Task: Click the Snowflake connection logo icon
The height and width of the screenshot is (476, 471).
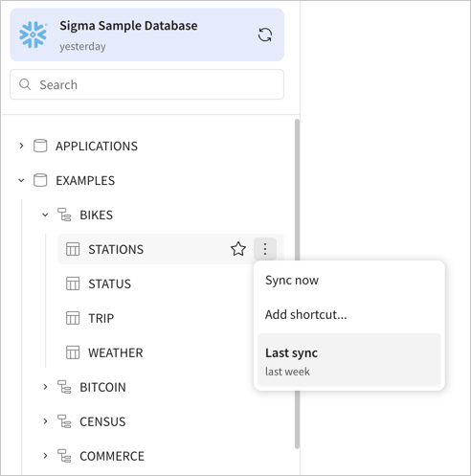Action: point(33,34)
